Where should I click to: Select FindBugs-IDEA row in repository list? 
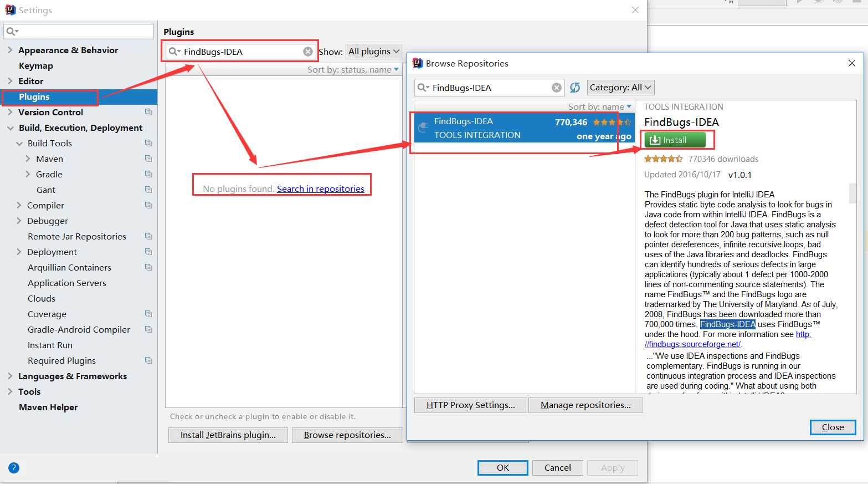pos(524,128)
